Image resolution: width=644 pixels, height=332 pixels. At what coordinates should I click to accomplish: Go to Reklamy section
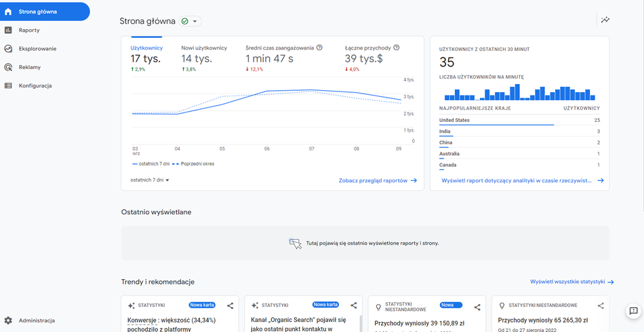click(x=30, y=67)
